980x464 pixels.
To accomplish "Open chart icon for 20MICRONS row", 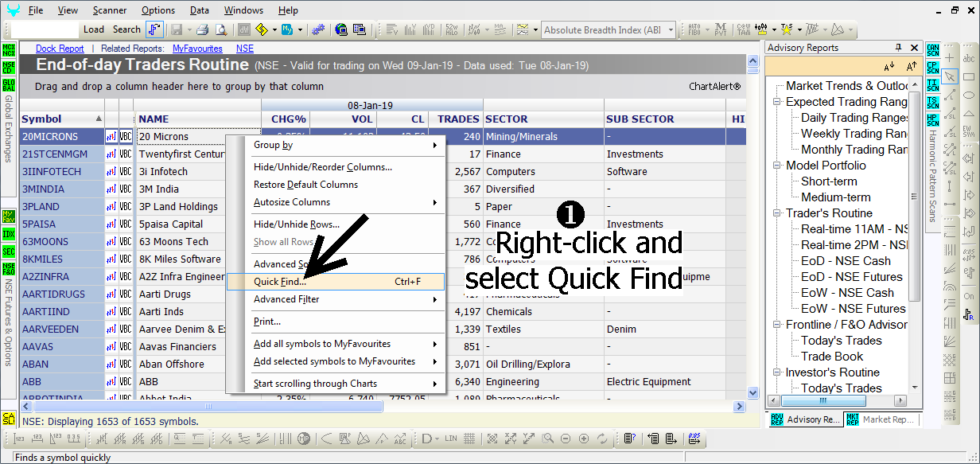I will (x=111, y=137).
